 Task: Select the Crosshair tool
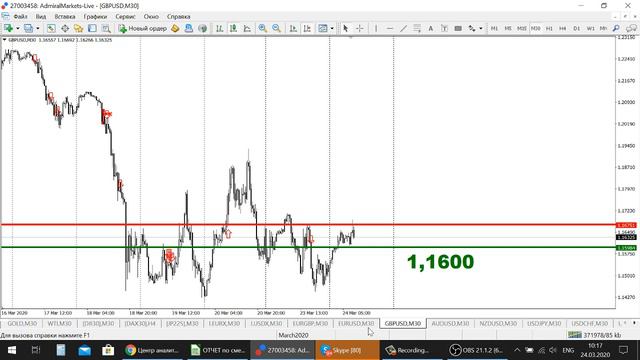360,28
